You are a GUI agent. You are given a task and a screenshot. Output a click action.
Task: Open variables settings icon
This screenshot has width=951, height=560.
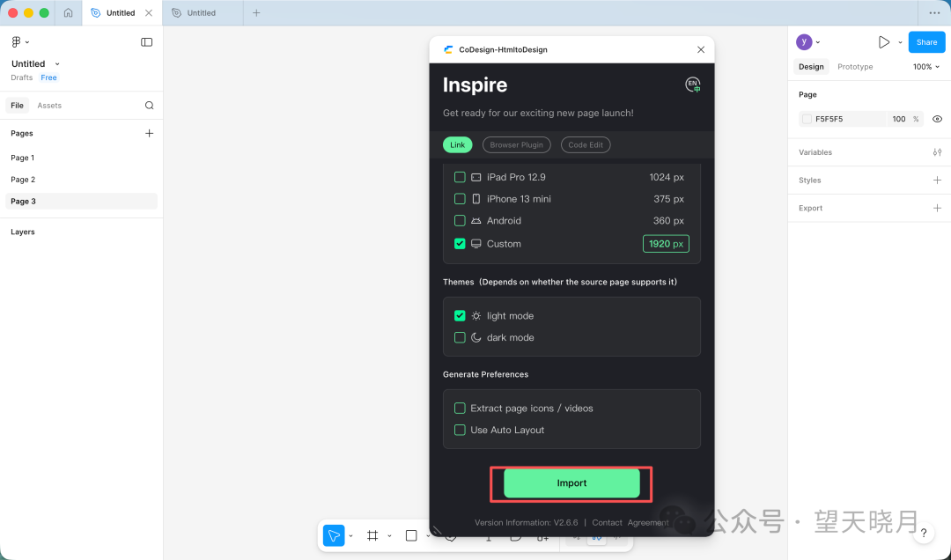pyautogui.click(x=937, y=152)
